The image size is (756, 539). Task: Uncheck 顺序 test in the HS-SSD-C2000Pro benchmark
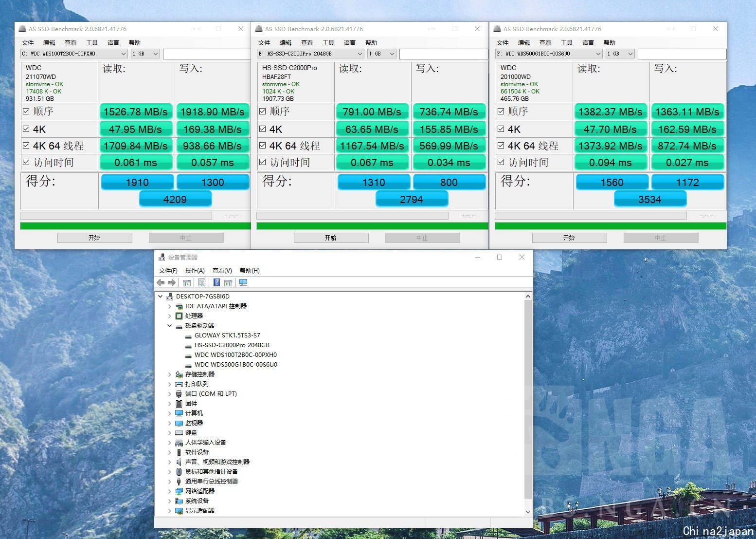pyautogui.click(x=263, y=112)
